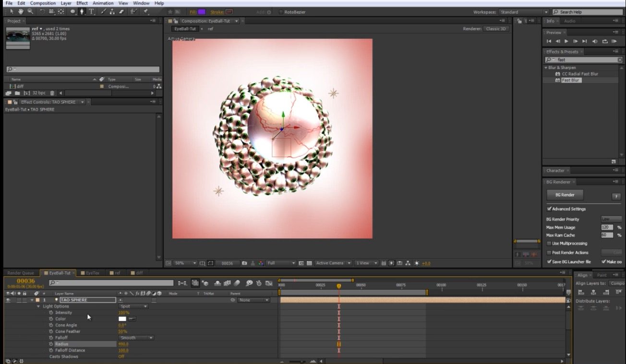Image resolution: width=626 pixels, height=364 pixels.
Task: Toggle the Draft 3D icon in timeline
Action: coord(205,283)
